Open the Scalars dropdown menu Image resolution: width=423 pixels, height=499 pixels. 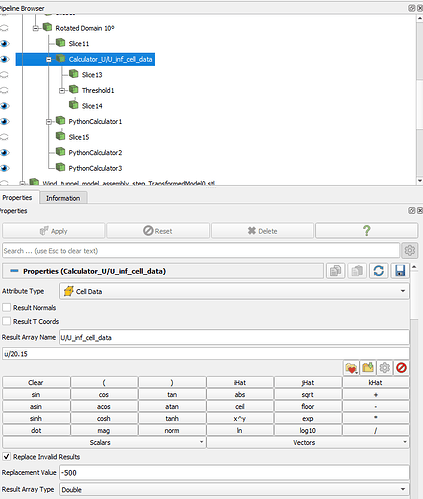coord(104,442)
